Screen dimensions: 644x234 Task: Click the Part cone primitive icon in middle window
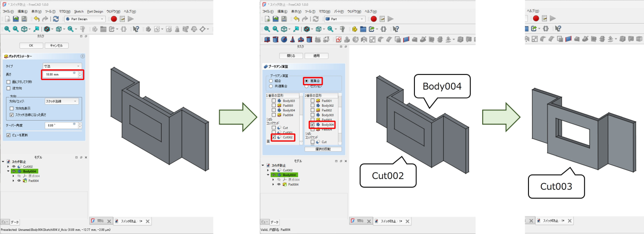point(292,40)
